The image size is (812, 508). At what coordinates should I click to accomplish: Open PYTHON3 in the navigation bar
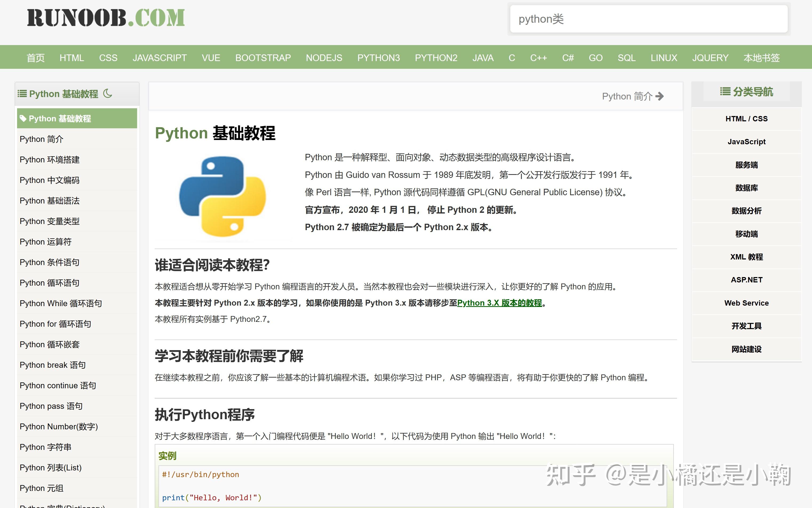[x=379, y=58]
